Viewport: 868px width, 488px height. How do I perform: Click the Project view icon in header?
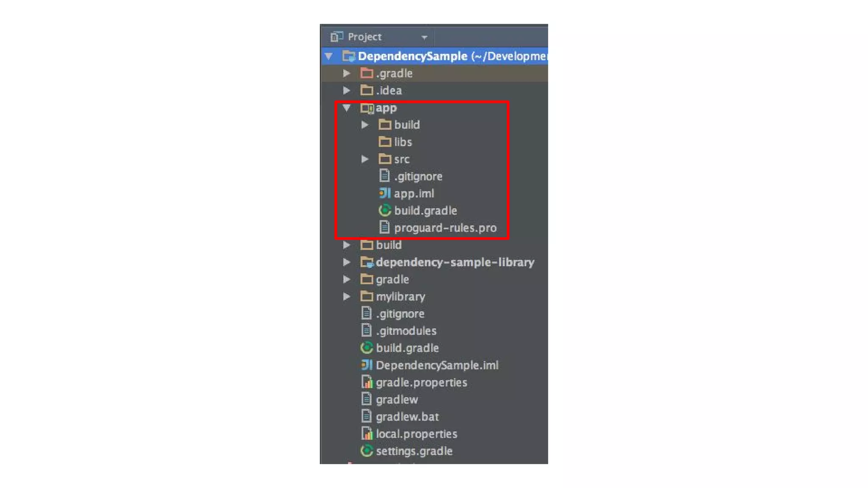[x=337, y=37]
